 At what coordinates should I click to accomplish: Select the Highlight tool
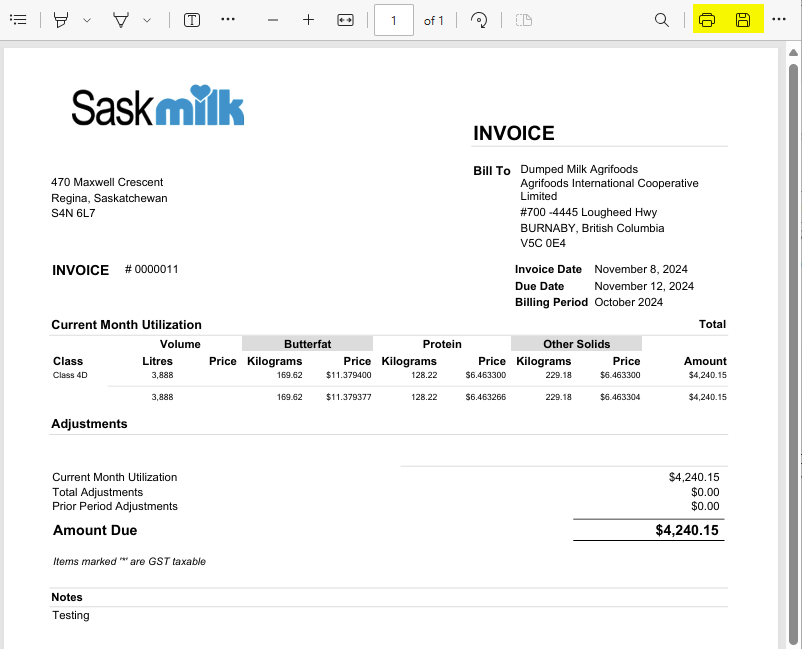(61, 20)
